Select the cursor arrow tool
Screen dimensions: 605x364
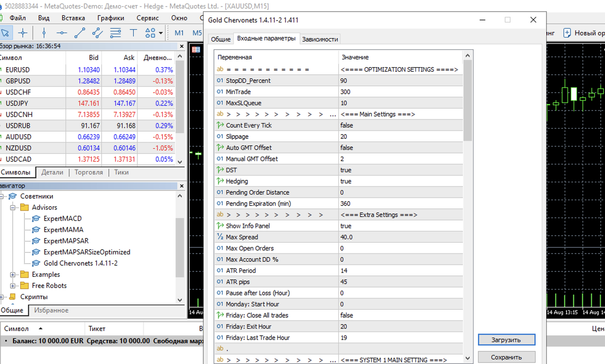(x=6, y=33)
